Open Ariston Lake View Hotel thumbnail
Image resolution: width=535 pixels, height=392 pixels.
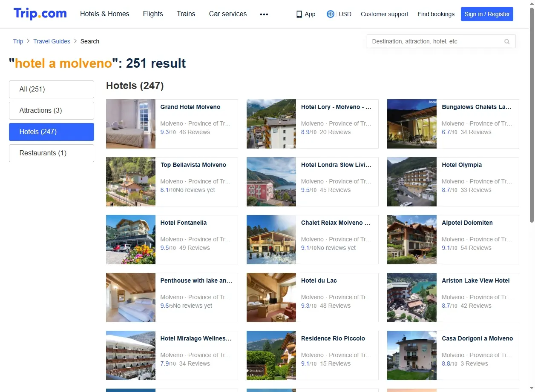coord(412,298)
